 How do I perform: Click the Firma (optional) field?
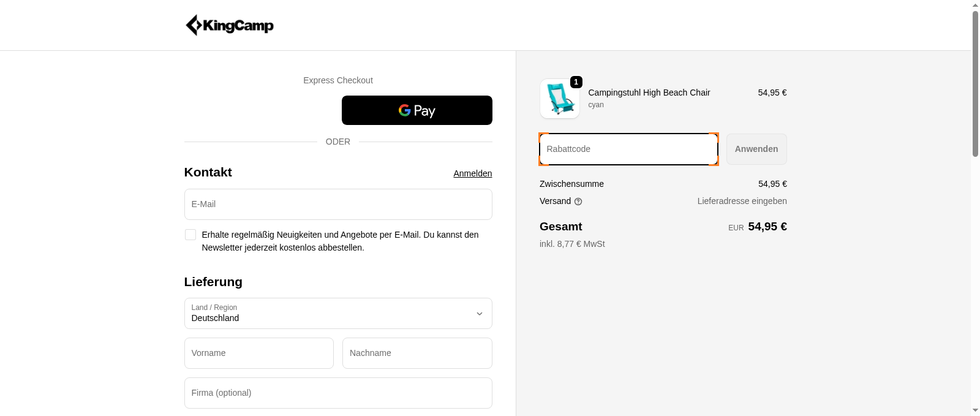pos(337,393)
